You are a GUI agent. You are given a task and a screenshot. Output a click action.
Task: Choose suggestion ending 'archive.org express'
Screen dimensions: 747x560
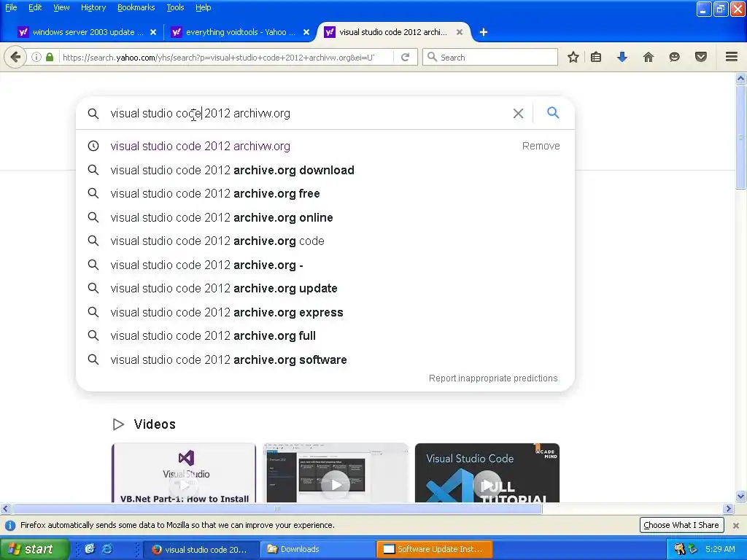[325, 312]
